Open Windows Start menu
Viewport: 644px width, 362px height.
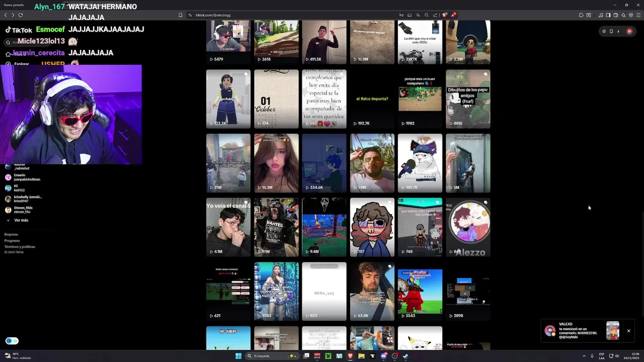(238, 356)
